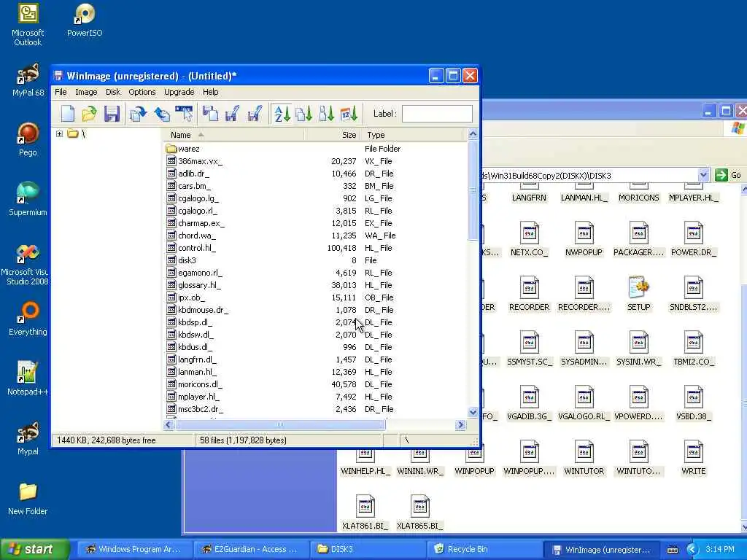747x560 pixels.
Task: Select file control.hl_
Action: click(191, 248)
